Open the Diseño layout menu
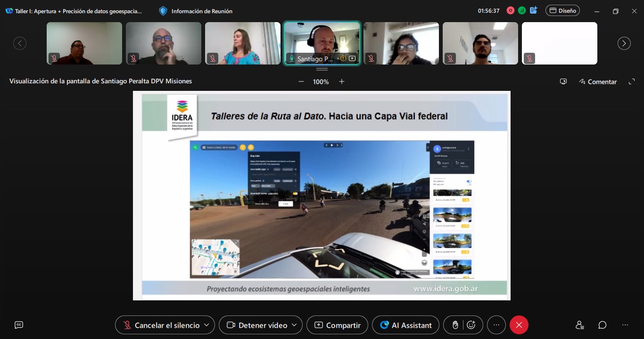 coord(562,10)
